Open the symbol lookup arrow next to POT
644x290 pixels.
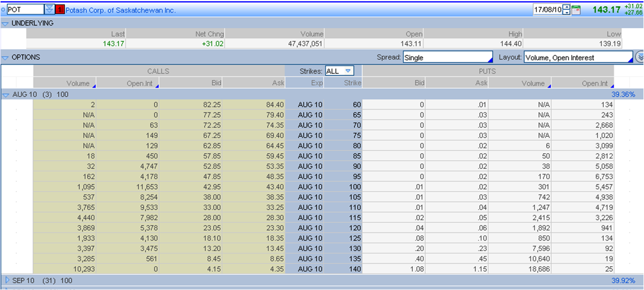pyautogui.click(x=49, y=9)
